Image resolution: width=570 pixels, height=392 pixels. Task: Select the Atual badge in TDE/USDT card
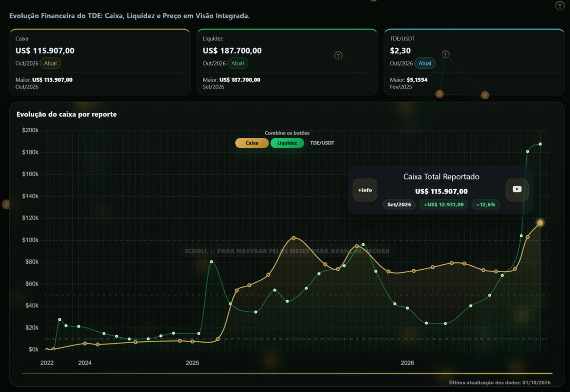click(x=425, y=63)
